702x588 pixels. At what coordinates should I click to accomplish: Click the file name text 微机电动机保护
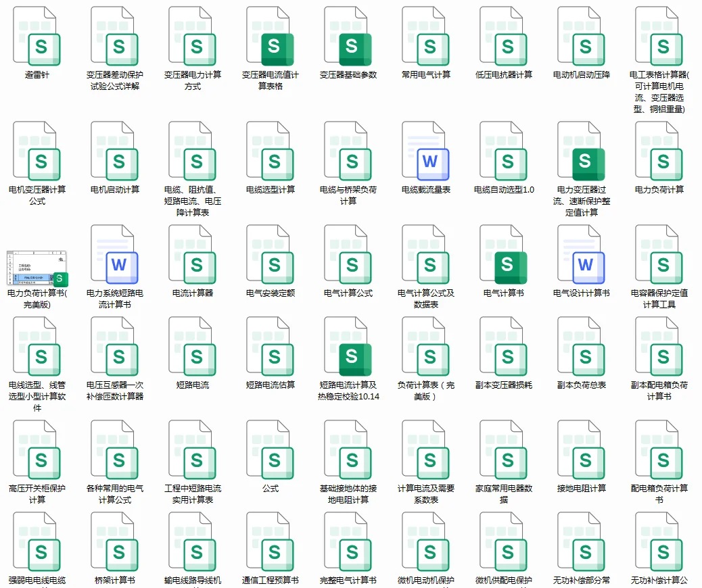(x=426, y=581)
